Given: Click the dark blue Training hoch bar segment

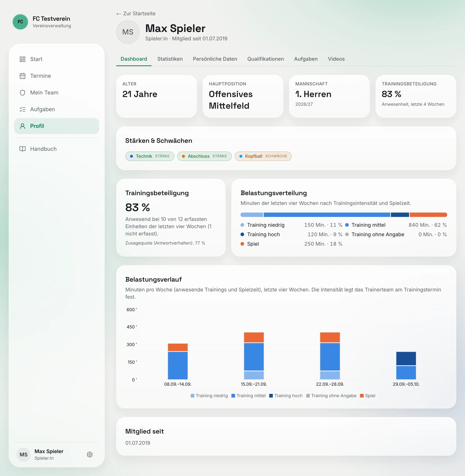Looking at the screenshot, I should coord(400,215).
